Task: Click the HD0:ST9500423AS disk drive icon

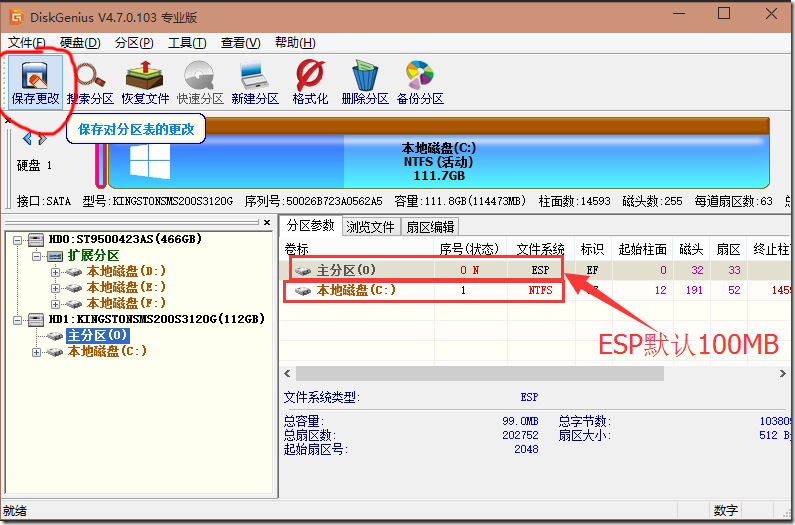Action: pos(36,239)
